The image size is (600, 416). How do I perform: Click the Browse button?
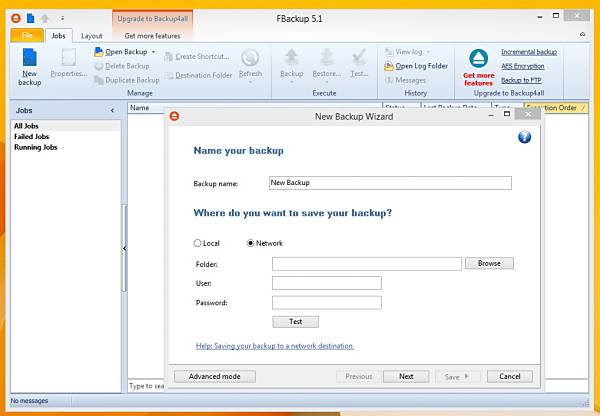(489, 263)
